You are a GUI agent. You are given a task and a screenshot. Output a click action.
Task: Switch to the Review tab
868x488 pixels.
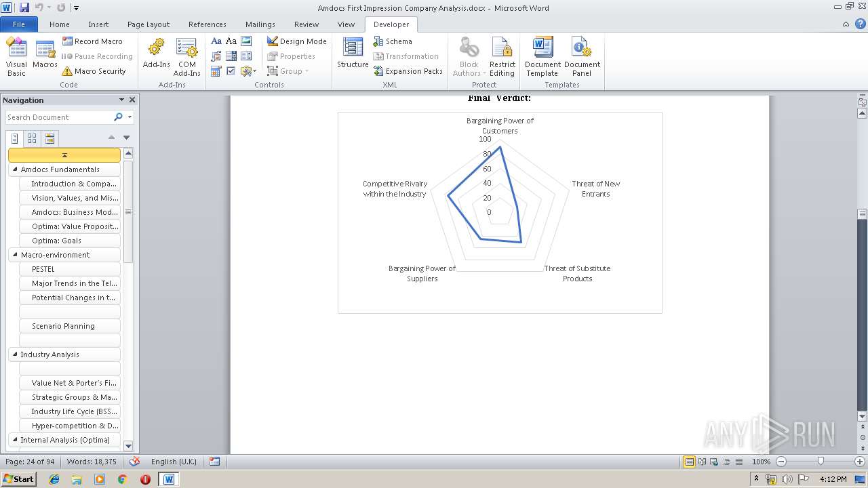(x=307, y=24)
